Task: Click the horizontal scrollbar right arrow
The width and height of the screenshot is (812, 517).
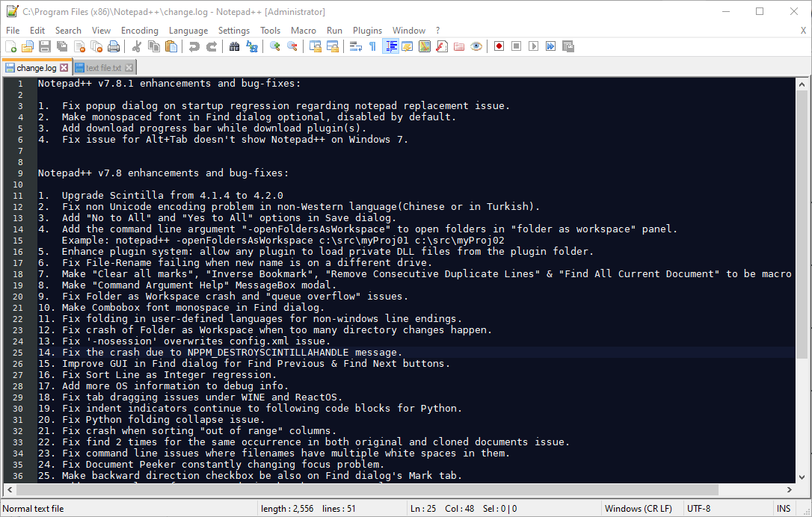Action: point(790,489)
